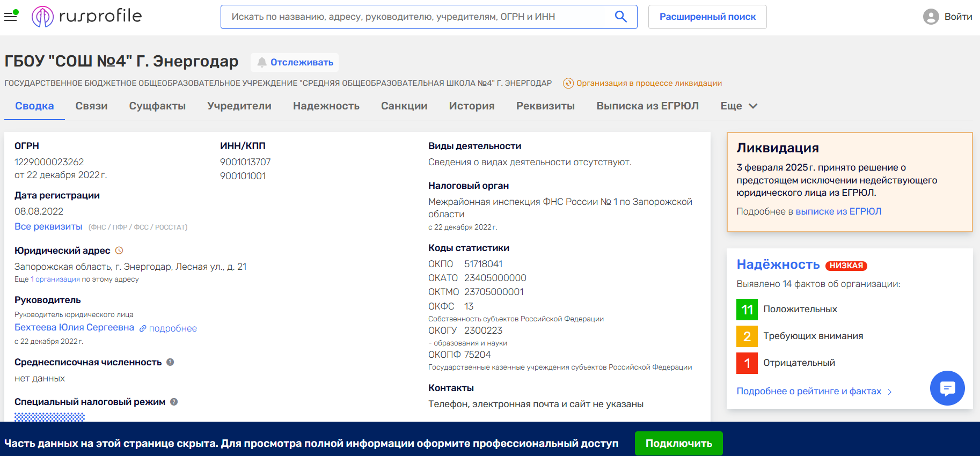The width and height of the screenshot is (980, 456).
Task: Click arrow after Подробнее о рейтинге
Action: click(x=890, y=392)
